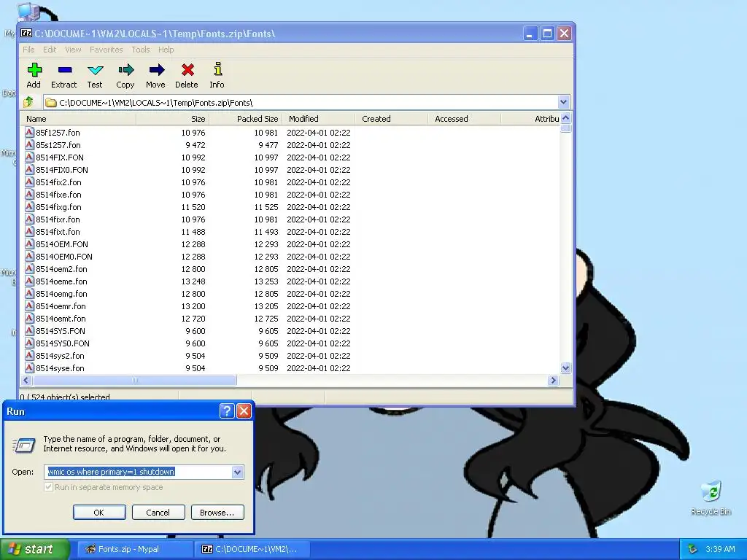Open the Info tool

click(x=217, y=69)
